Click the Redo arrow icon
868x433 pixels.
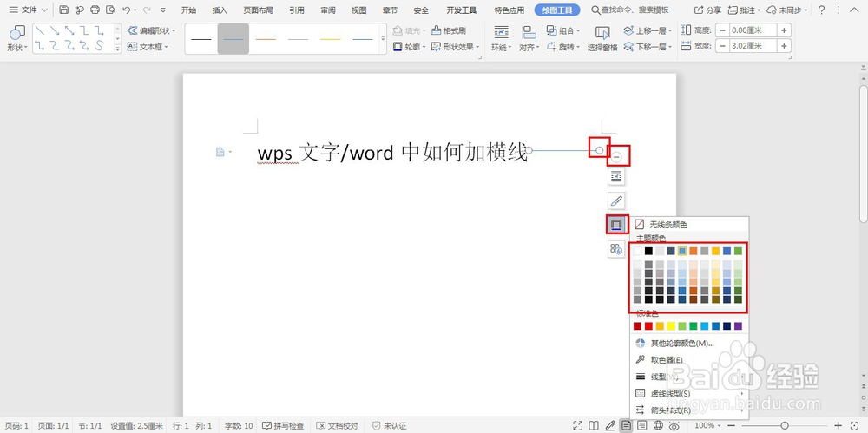[x=147, y=10]
